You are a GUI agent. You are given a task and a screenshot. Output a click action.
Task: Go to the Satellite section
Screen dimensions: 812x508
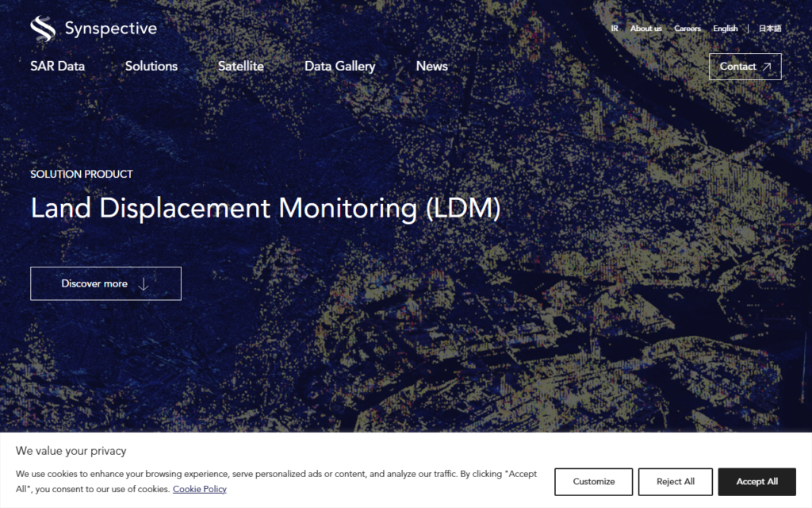[241, 67]
